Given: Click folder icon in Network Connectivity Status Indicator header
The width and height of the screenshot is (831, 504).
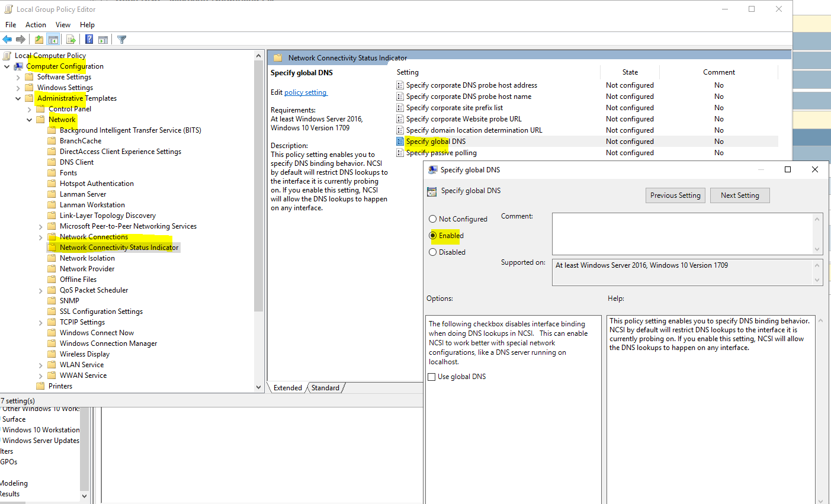Looking at the screenshot, I should tap(277, 58).
